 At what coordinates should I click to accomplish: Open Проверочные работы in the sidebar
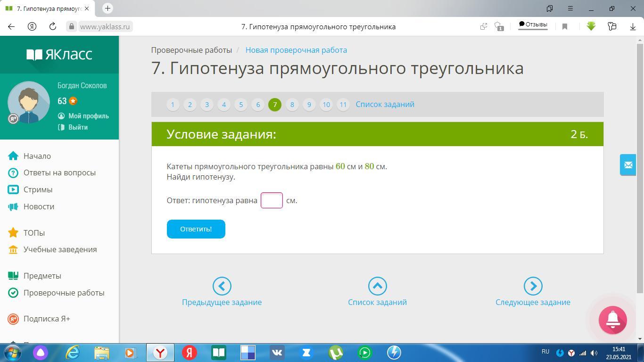click(64, 293)
